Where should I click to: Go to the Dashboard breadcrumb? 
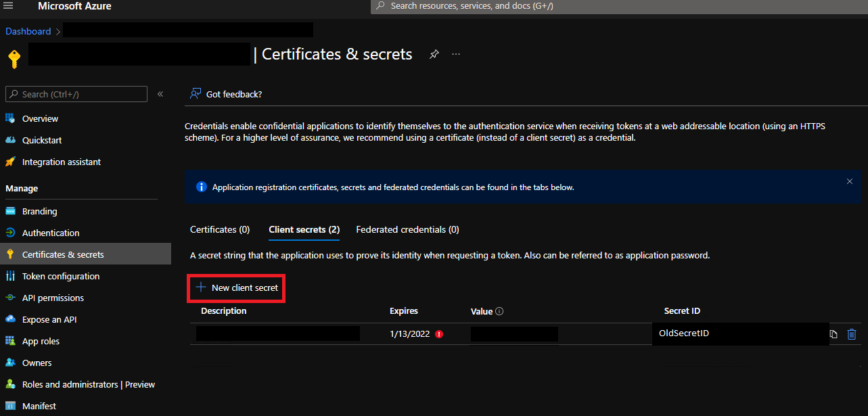[x=28, y=31]
